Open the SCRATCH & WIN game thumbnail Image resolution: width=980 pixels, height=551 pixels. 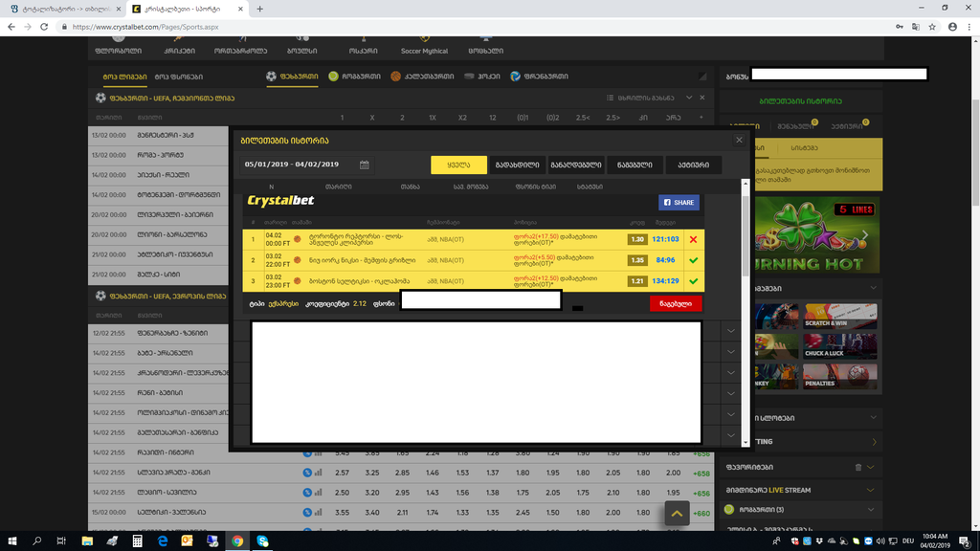(x=839, y=316)
